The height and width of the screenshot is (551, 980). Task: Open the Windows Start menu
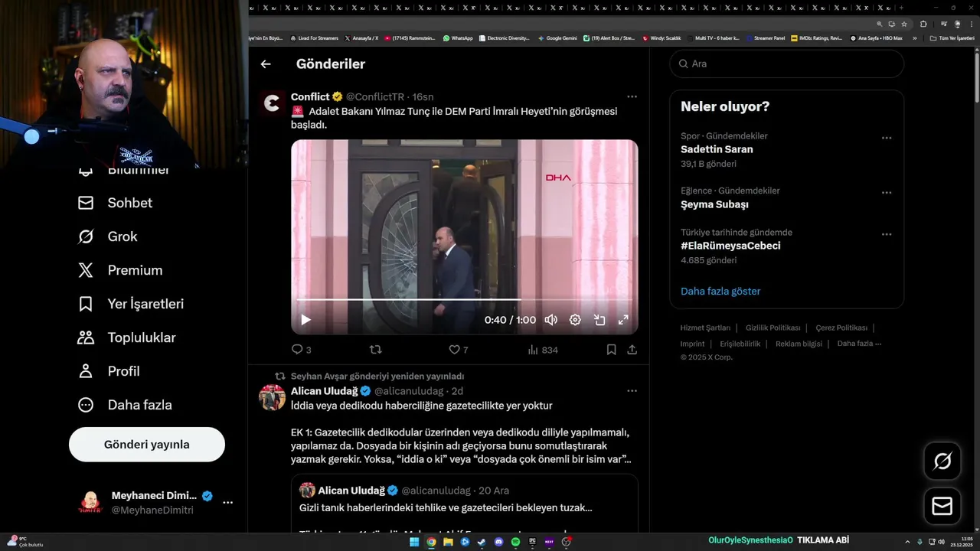414,542
